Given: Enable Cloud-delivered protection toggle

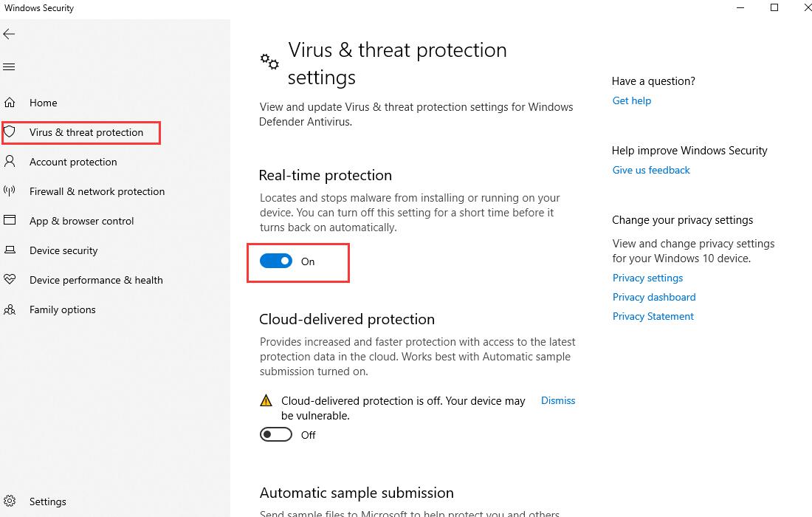Looking at the screenshot, I should (276, 434).
